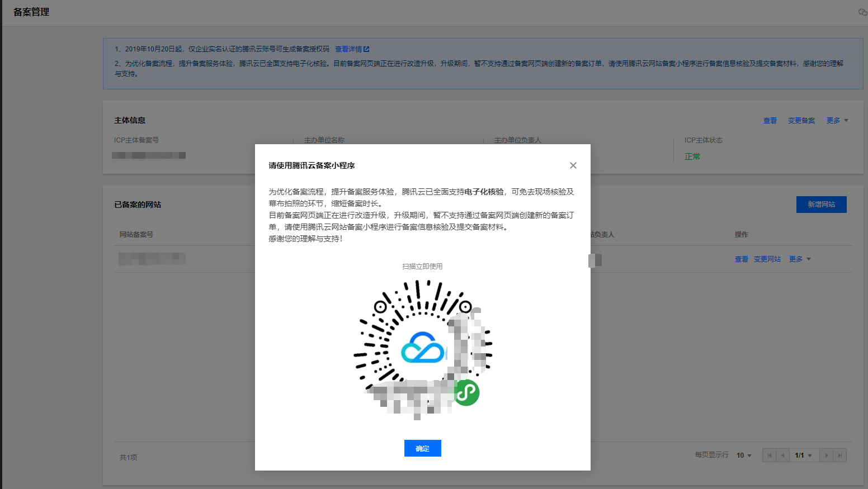Screen dimensions: 868x489
Task: Go to last page pagination icon
Action: [839, 455]
